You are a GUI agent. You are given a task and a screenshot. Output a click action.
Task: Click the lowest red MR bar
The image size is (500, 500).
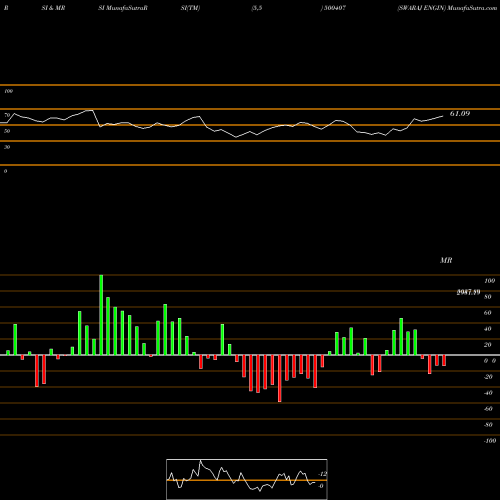point(280,378)
